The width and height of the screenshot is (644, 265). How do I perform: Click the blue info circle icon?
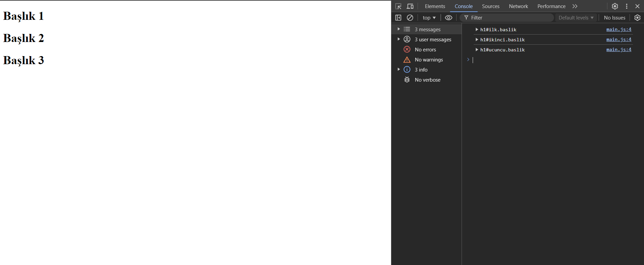click(x=407, y=70)
